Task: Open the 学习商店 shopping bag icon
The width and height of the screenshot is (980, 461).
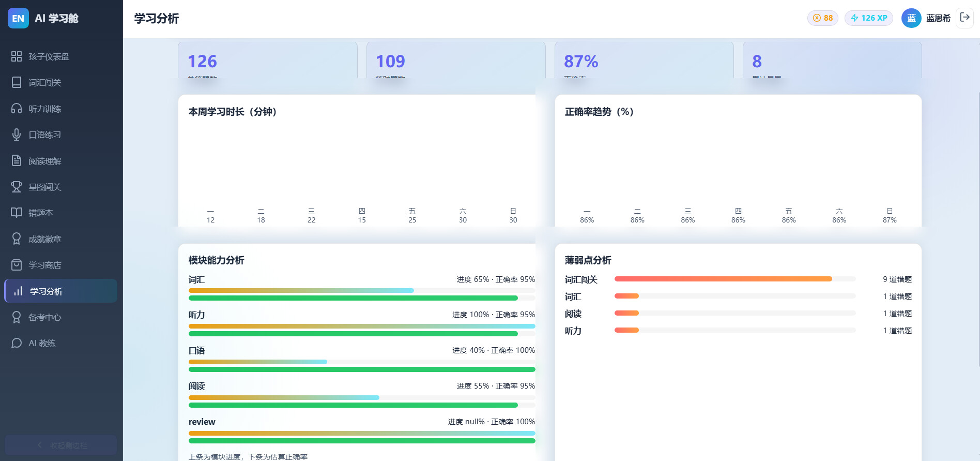Action: (17, 265)
